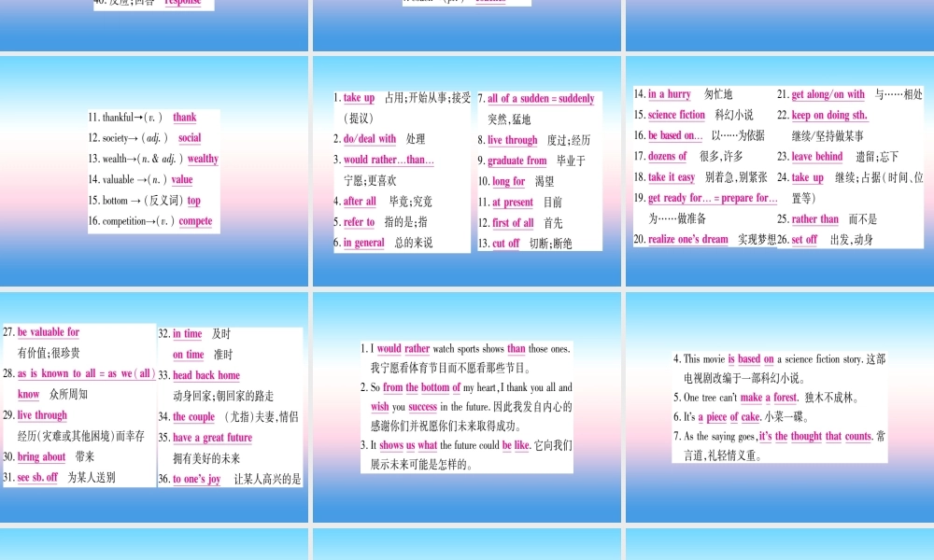Click phrase '29. live through'
934x560 pixels.
point(35,414)
